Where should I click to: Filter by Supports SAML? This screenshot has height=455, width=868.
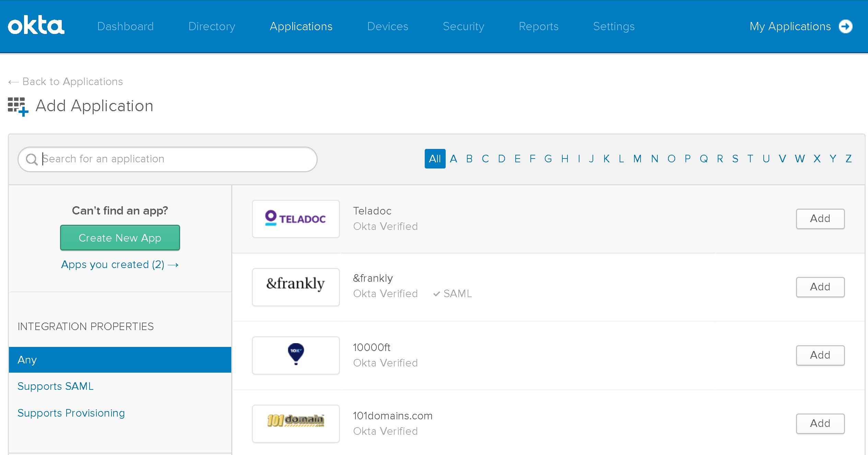(x=56, y=386)
